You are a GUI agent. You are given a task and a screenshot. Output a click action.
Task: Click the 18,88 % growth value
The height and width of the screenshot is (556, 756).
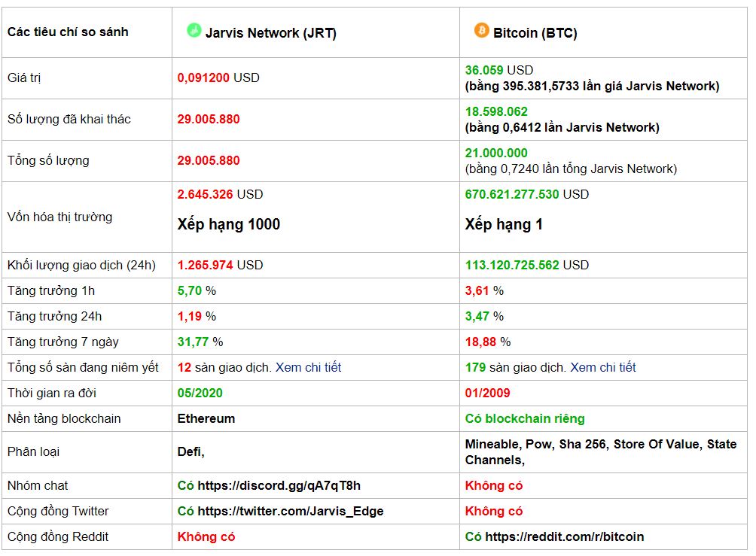click(x=487, y=342)
